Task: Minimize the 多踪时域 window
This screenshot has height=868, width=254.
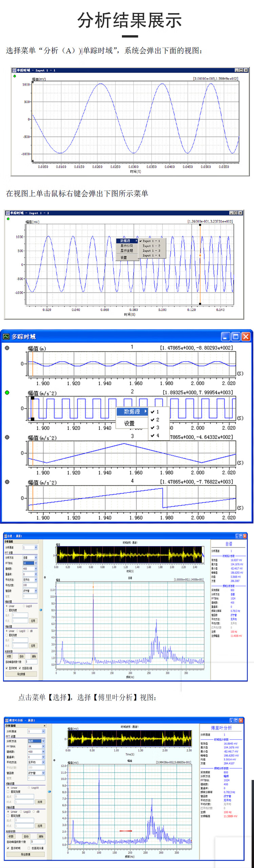Action: tap(226, 336)
